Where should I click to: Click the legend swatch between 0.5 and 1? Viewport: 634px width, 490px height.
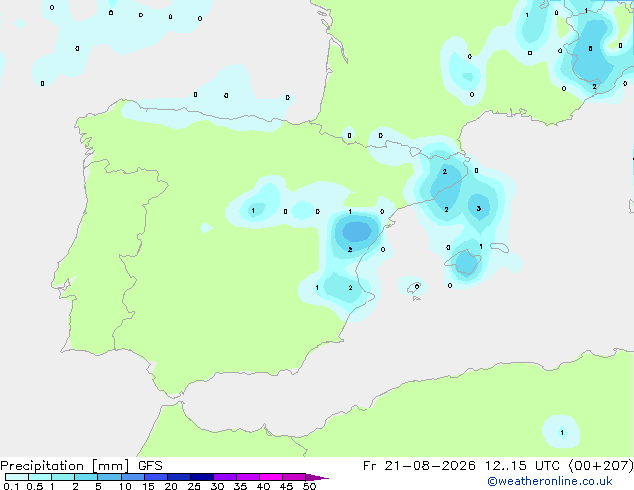(x=40, y=477)
